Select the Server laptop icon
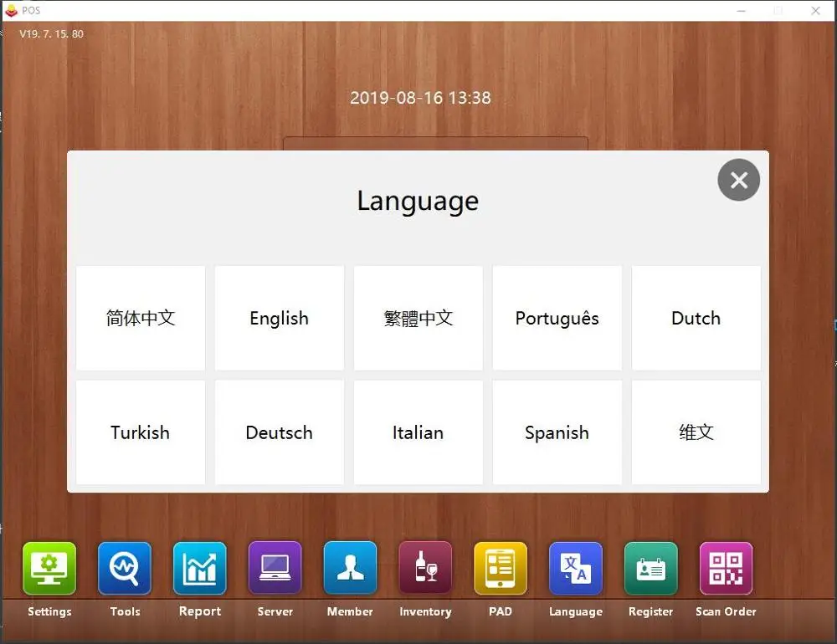Screen dimensions: 837x644 click(x=275, y=568)
